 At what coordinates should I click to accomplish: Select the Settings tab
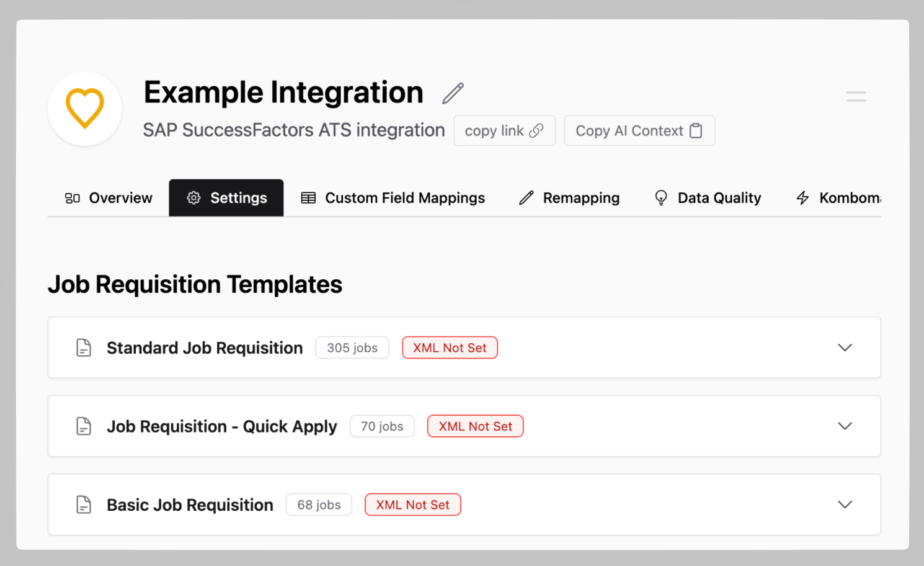click(x=226, y=198)
